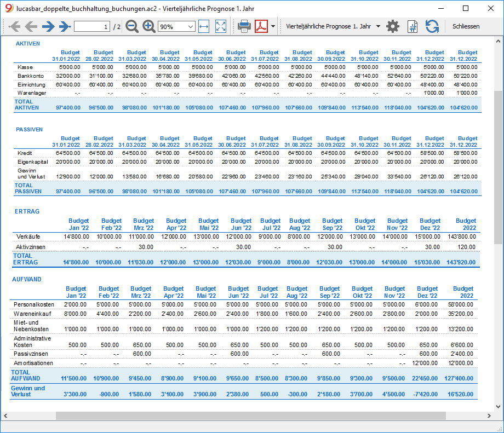Click the Aktivzinsen row label
The height and width of the screenshot is (433, 504).
(31, 247)
